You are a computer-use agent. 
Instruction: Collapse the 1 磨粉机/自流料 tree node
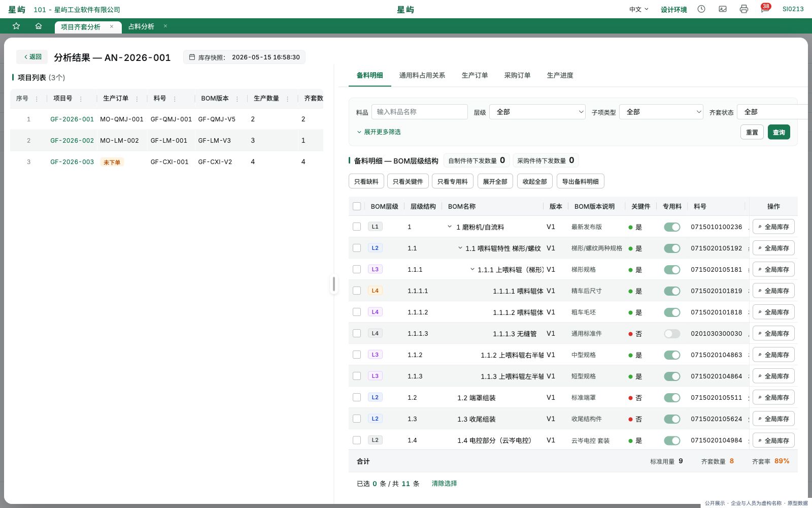450,227
